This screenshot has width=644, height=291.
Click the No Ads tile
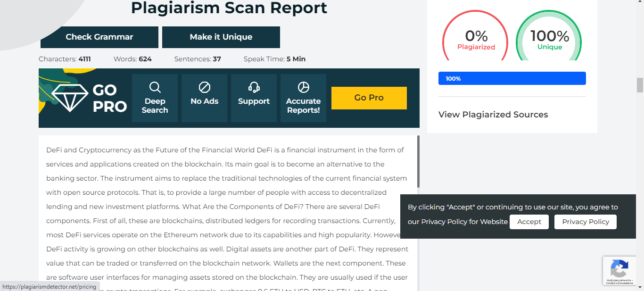coord(204,98)
